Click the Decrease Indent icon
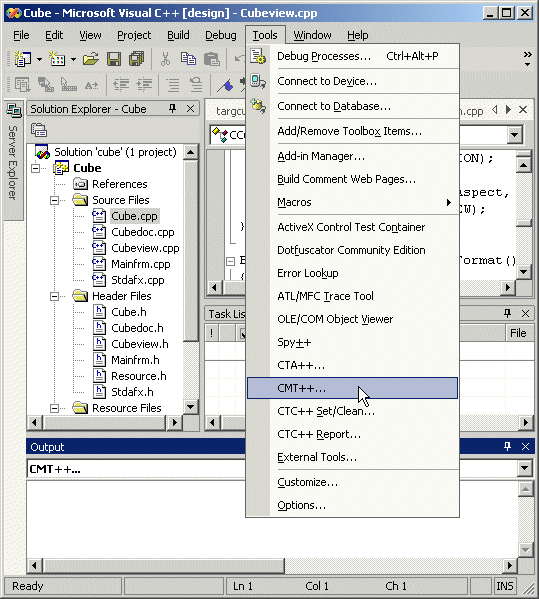This screenshot has width=539, height=599. (121, 84)
